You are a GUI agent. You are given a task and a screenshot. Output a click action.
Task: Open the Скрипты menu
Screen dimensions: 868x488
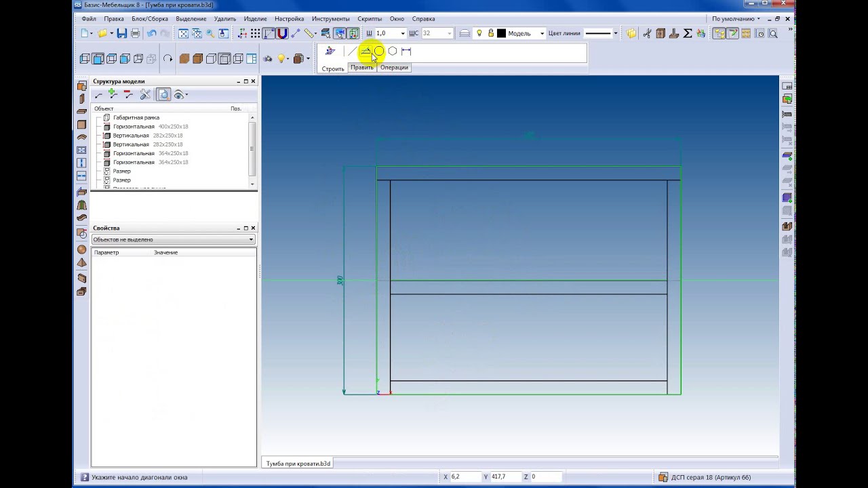pos(370,19)
